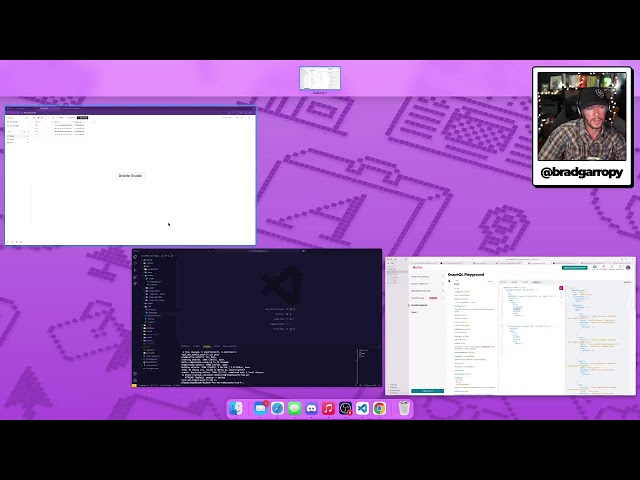Click the red logo in the Chrome page
The height and width of the screenshot is (480, 640).
click(x=417, y=268)
